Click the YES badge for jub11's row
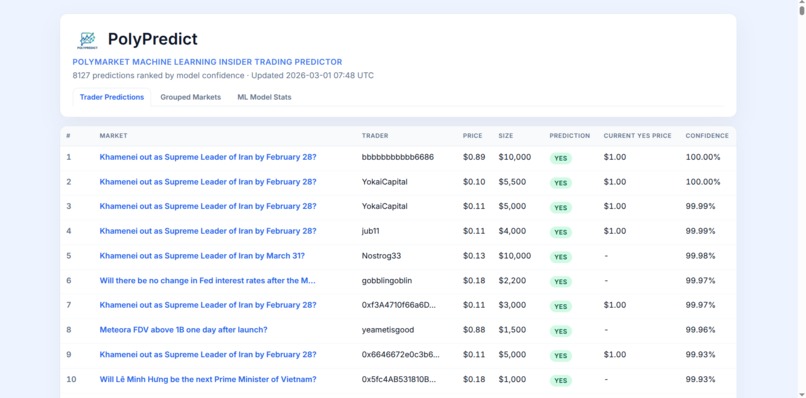This screenshot has width=806, height=398. pyautogui.click(x=560, y=232)
